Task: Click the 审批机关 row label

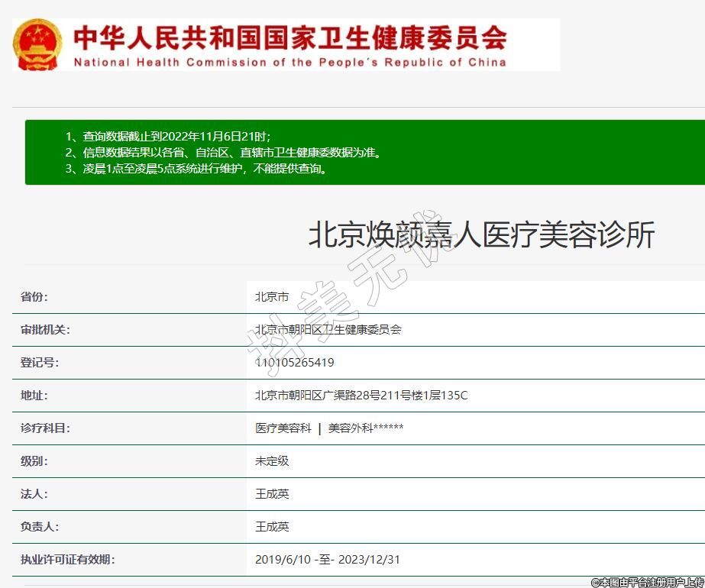Action: (45, 330)
